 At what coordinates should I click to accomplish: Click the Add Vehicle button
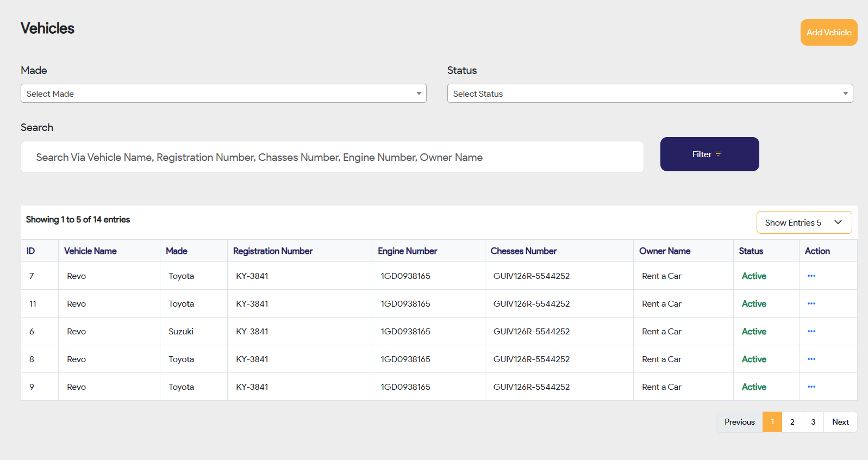point(828,33)
